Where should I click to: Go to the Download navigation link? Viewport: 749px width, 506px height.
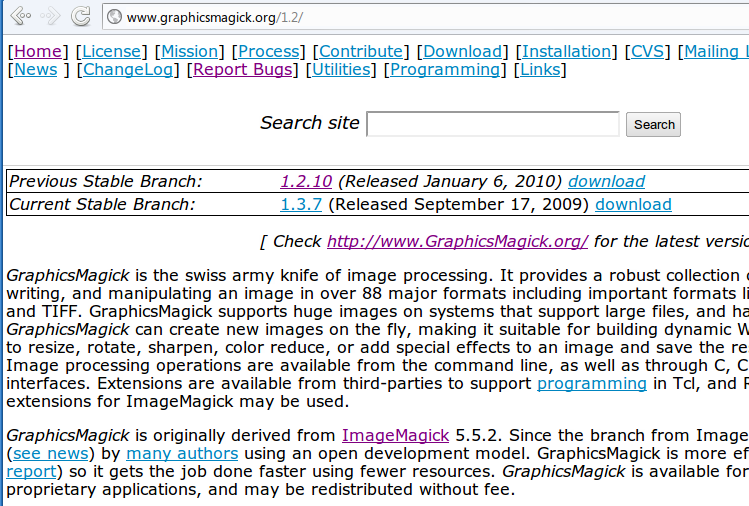pos(462,51)
